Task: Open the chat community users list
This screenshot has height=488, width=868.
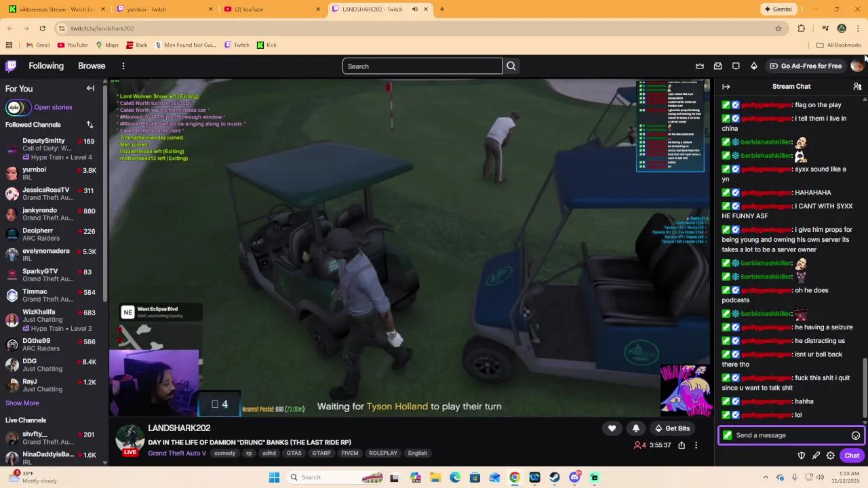Action: [x=857, y=87]
